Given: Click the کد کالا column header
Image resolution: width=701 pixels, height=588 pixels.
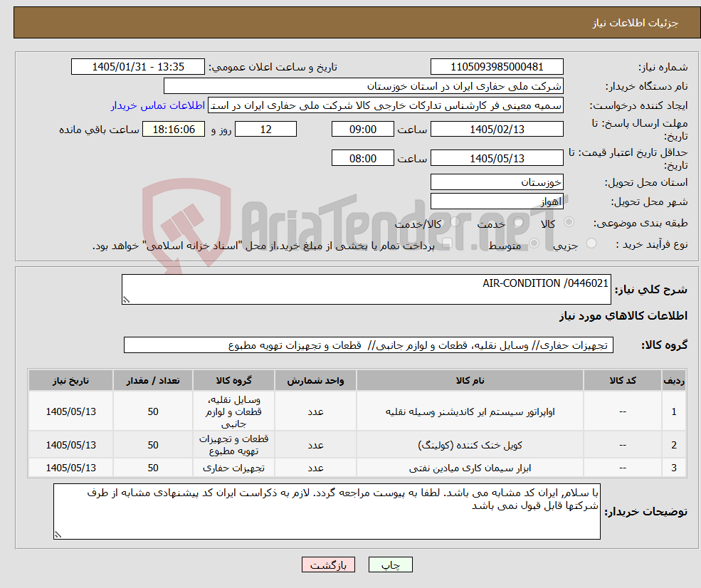Looking at the screenshot, I should (622, 381).
